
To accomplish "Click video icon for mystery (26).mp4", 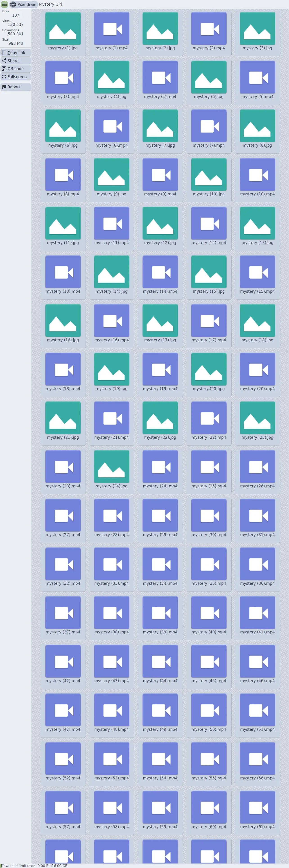I will point(257,467).
